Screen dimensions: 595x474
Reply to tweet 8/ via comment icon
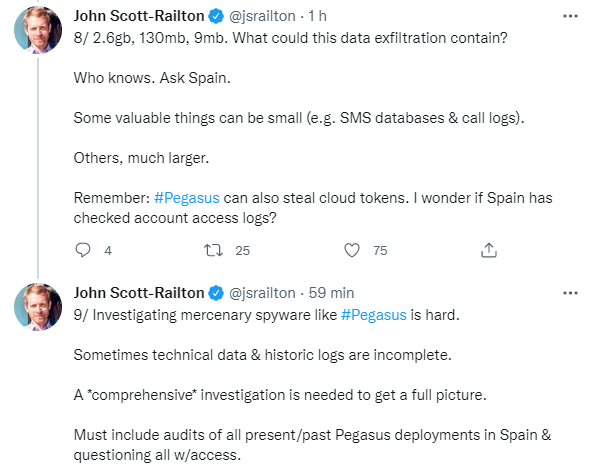83,250
